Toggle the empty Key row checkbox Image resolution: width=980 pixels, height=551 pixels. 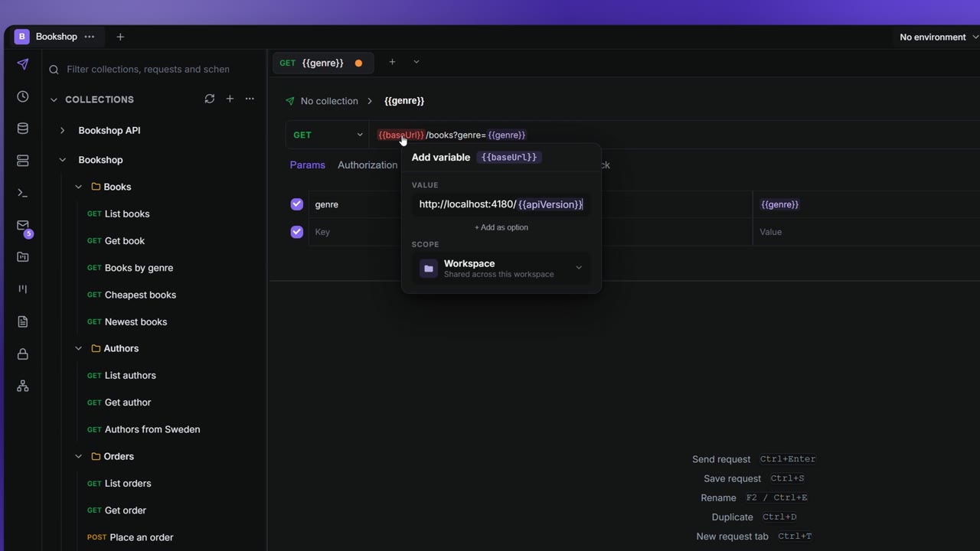(297, 232)
